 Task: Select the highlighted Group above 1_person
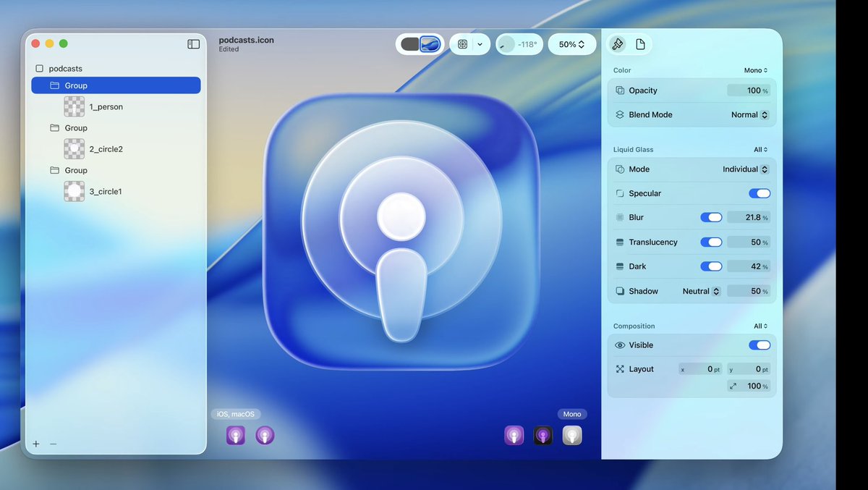point(116,85)
